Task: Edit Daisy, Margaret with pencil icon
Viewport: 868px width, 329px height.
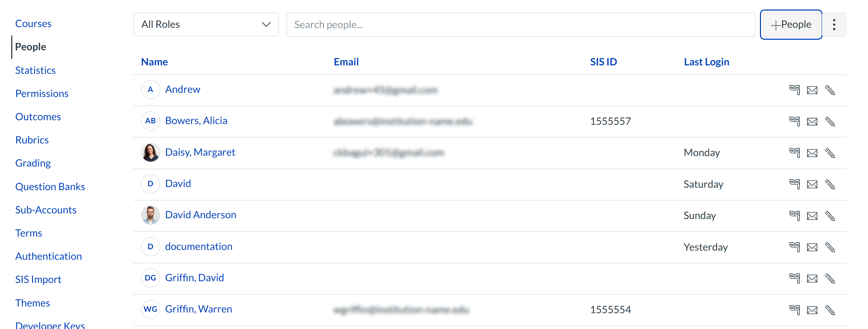Action: click(830, 153)
